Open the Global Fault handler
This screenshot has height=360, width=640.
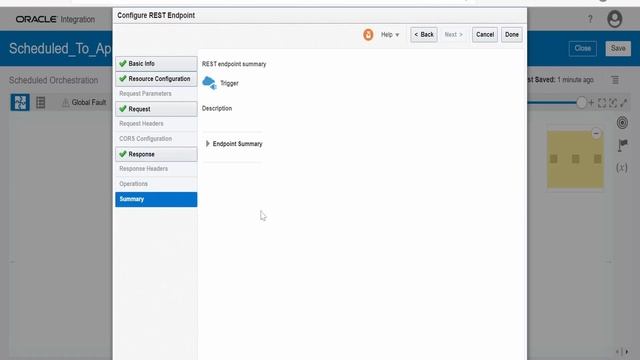84,102
